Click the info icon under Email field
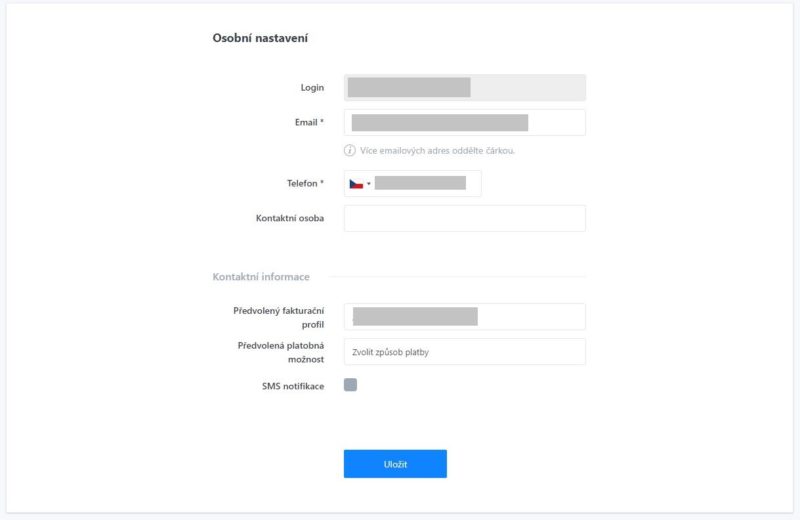Screen dimensions: 800x520 tap(350, 151)
